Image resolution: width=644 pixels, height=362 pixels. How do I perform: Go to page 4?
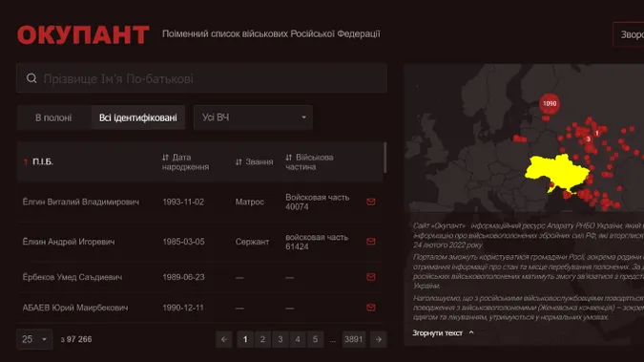(298, 339)
